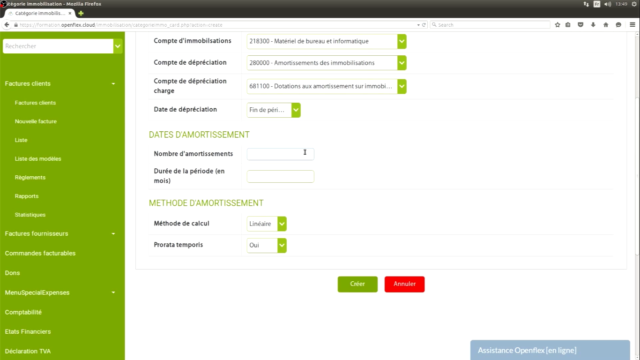Open Firefox downloads arrow icon

[x=593, y=25]
